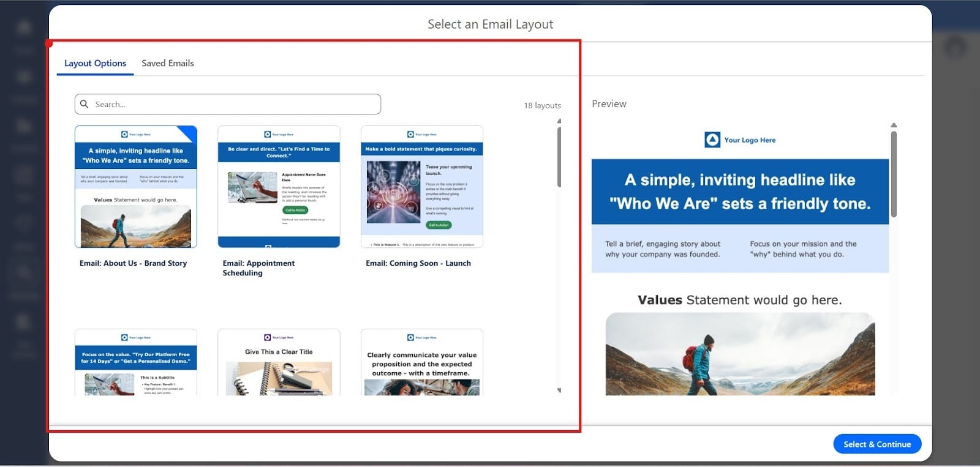980x467 pixels.
Task: Click 'Your Logo Here' text in preview
Action: click(750, 140)
